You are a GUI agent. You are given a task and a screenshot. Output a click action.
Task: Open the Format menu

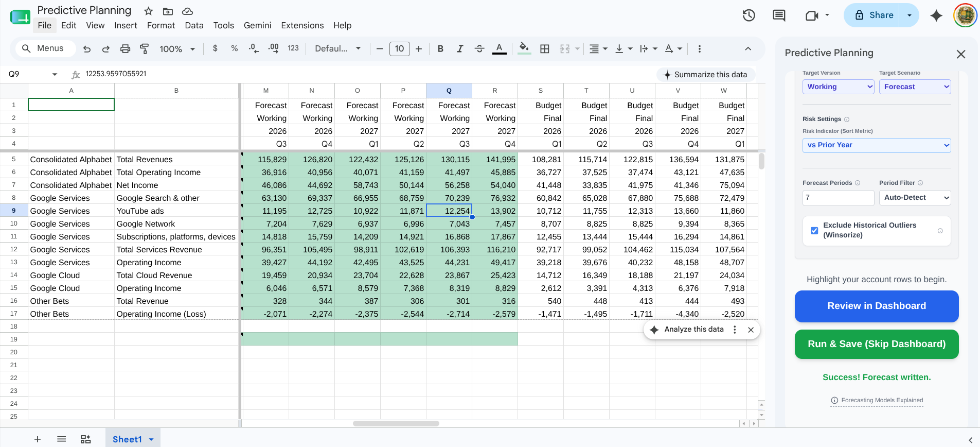(x=161, y=25)
